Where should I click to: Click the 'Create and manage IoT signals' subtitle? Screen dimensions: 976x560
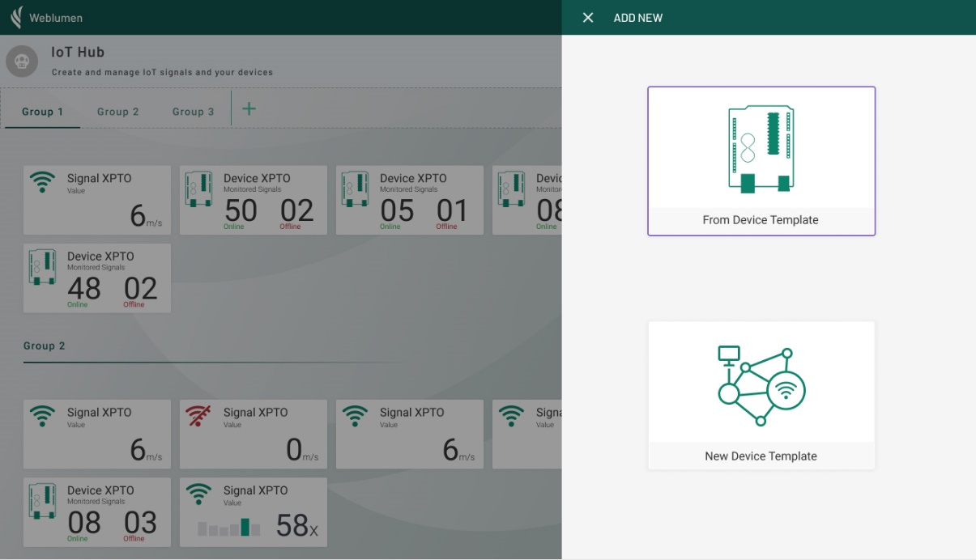click(162, 72)
